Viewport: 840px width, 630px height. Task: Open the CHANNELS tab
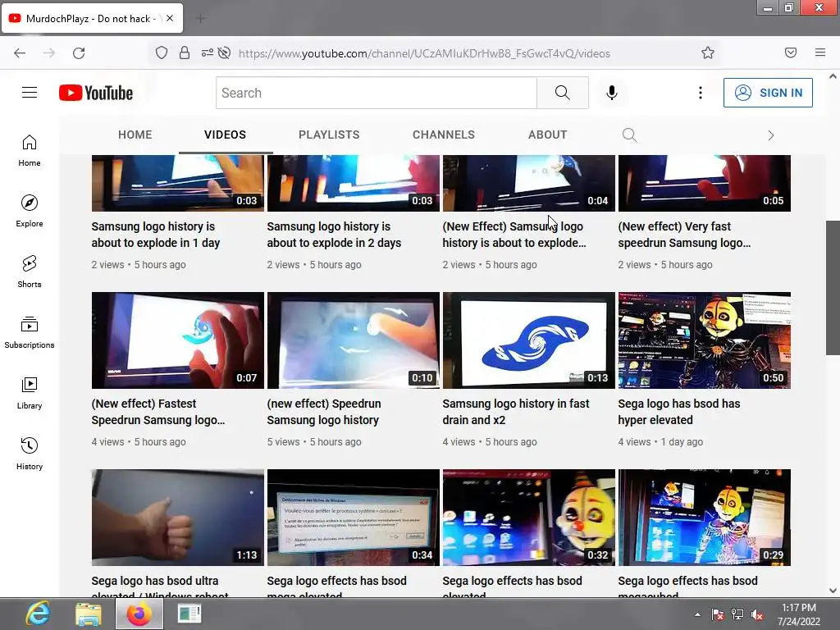pyautogui.click(x=444, y=135)
